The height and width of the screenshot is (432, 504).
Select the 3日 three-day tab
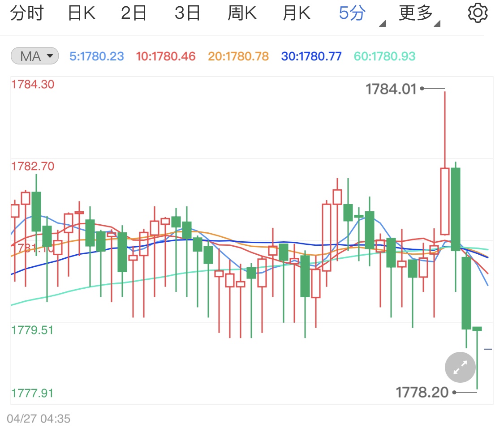[187, 13]
